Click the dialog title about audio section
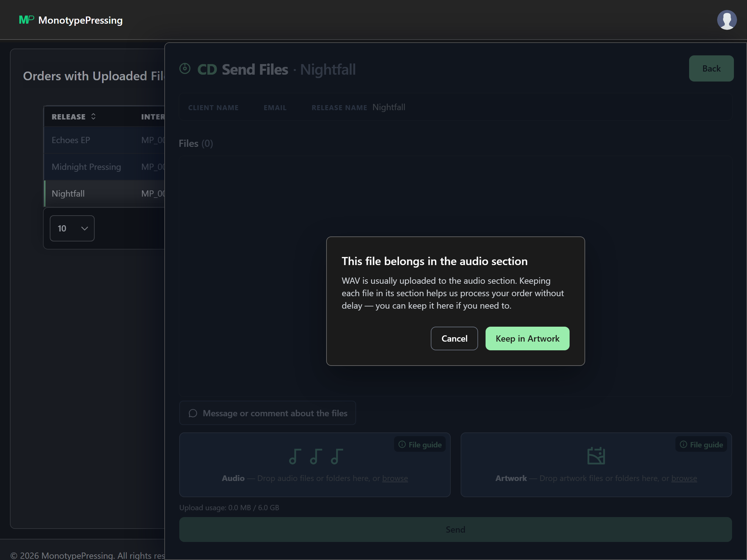 tap(435, 261)
